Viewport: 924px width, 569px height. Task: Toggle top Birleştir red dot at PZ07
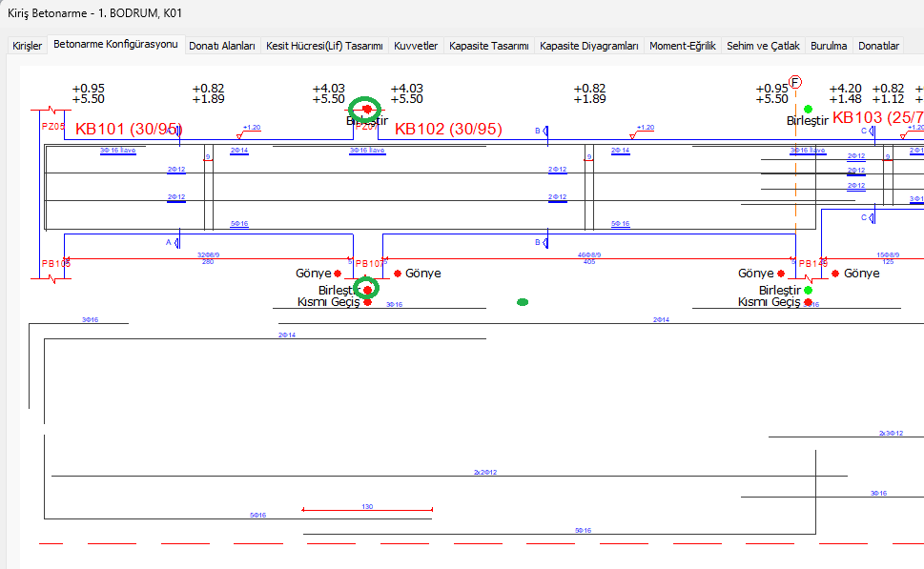[367, 110]
